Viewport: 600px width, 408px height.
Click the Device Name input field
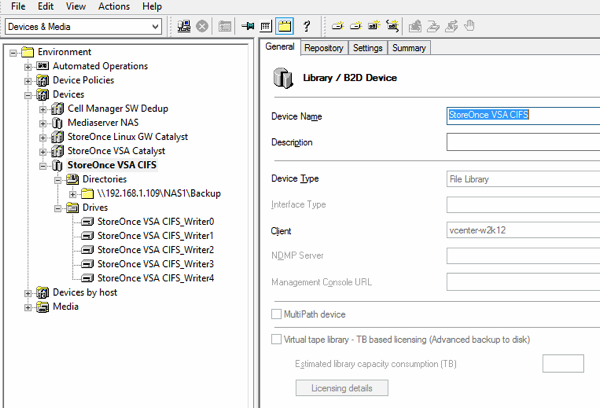coord(523,115)
